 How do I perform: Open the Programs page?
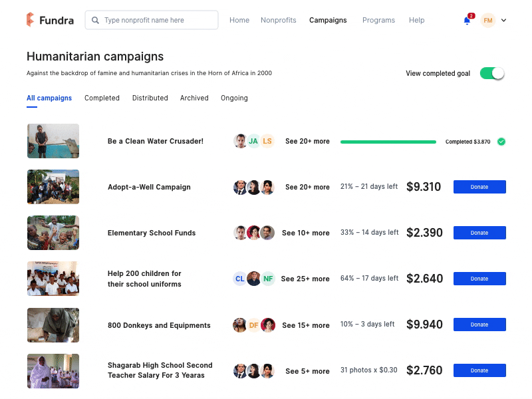378,20
